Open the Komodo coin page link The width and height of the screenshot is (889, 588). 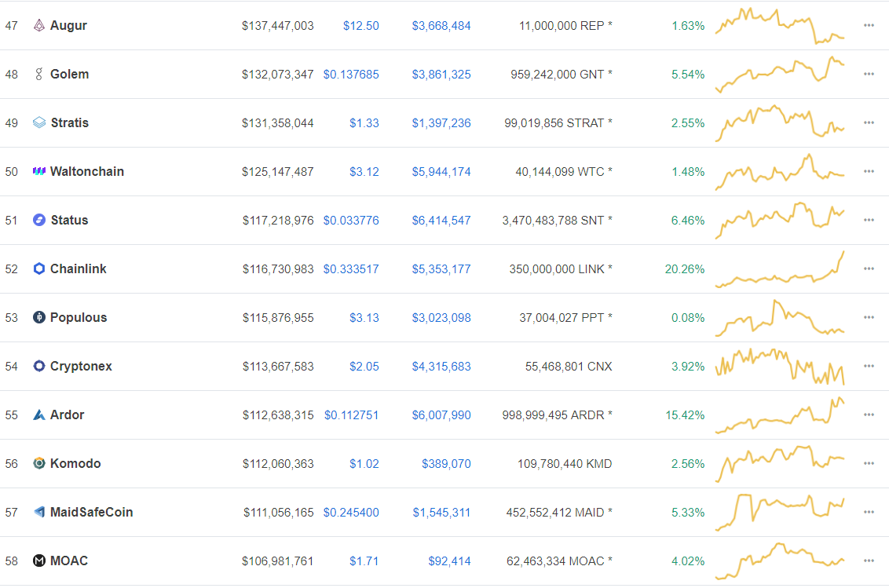75,463
